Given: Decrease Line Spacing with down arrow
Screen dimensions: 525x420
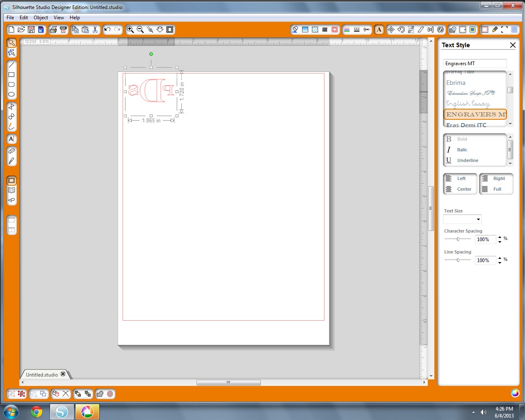Looking at the screenshot, I should pos(500,262).
